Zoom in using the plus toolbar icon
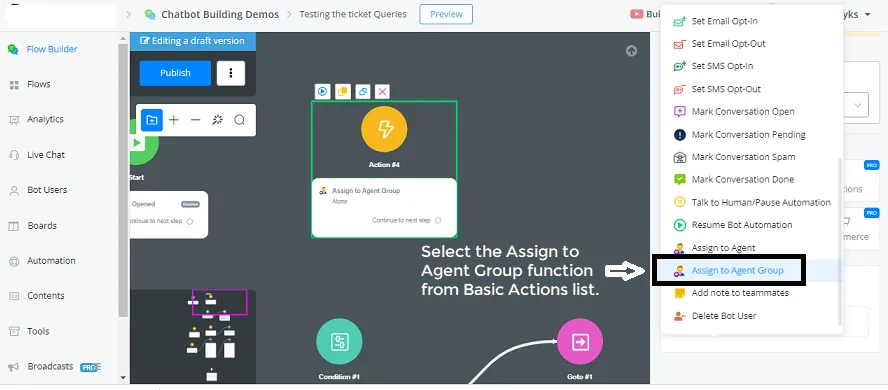This screenshot has width=888, height=390. coord(174,120)
